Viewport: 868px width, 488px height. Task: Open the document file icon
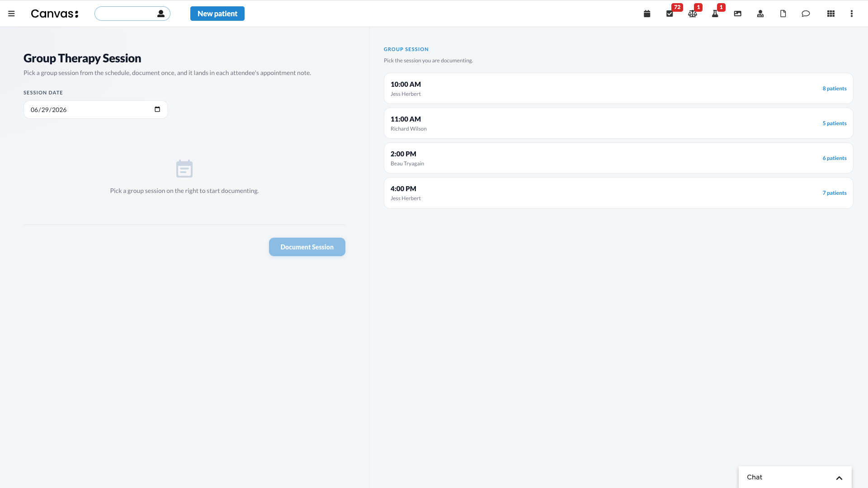pyautogui.click(x=783, y=14)
